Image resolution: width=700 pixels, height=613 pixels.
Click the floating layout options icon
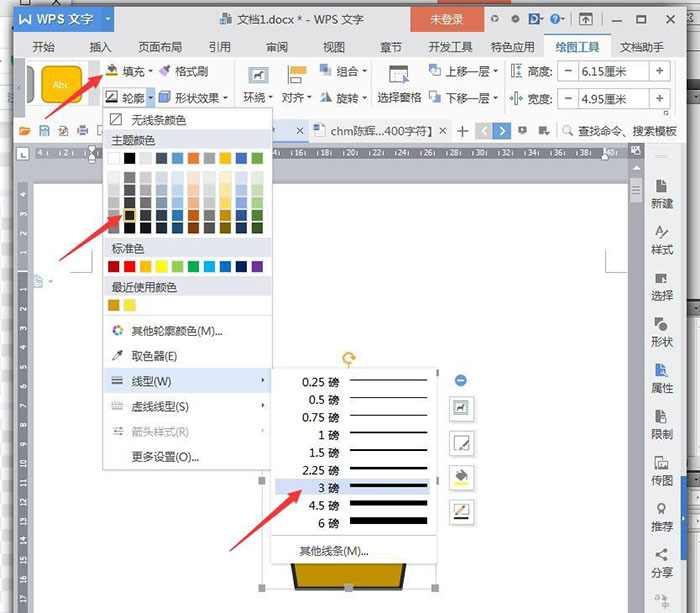click(x=461, y=408)
